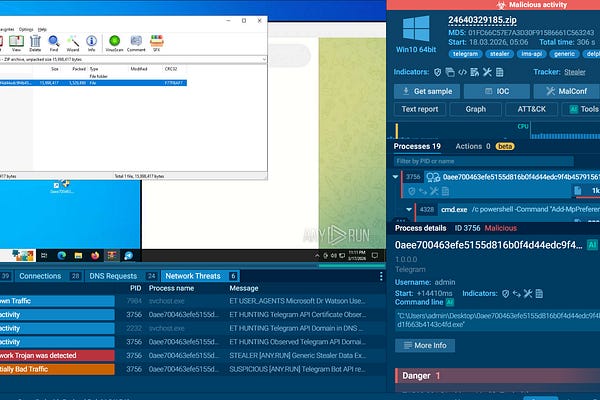Open Microsoft Edge from the taskbar
Image resolution: width=600 pixels, height=400 pixels.
coord(62,256)
